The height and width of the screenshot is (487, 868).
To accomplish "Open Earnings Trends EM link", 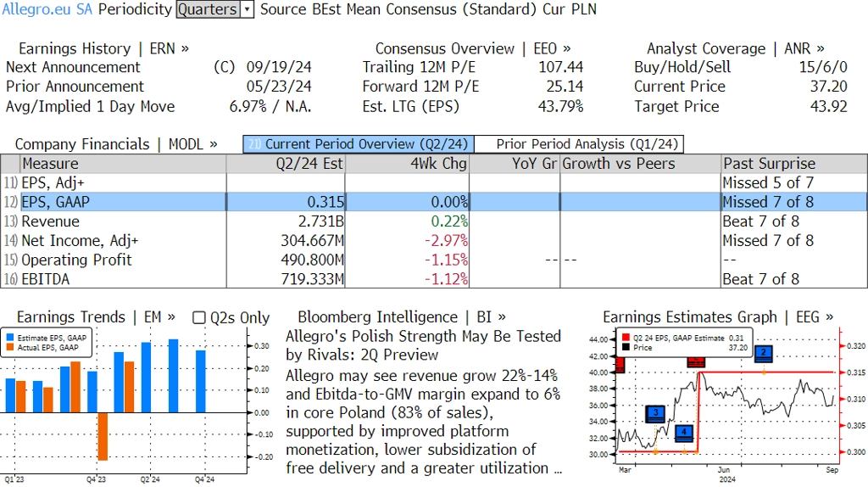I will tap(96, 317).
